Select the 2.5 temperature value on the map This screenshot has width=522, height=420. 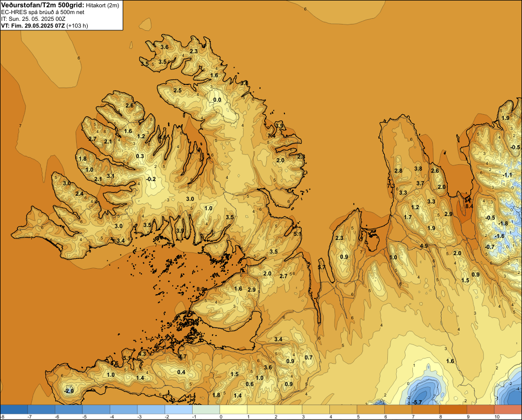click(177, 91)
